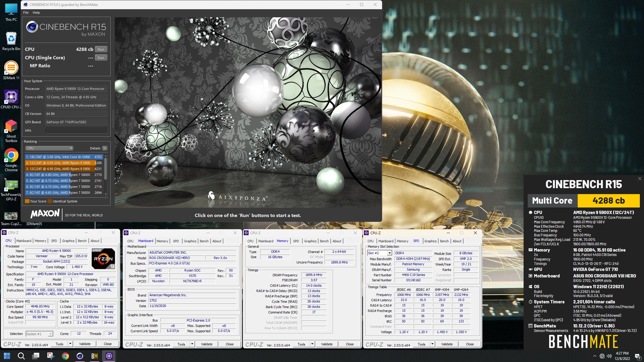The width and height of the screenshot is (644, 362).
Task: Open taskbar Search icon
Action: coord(21,356)
